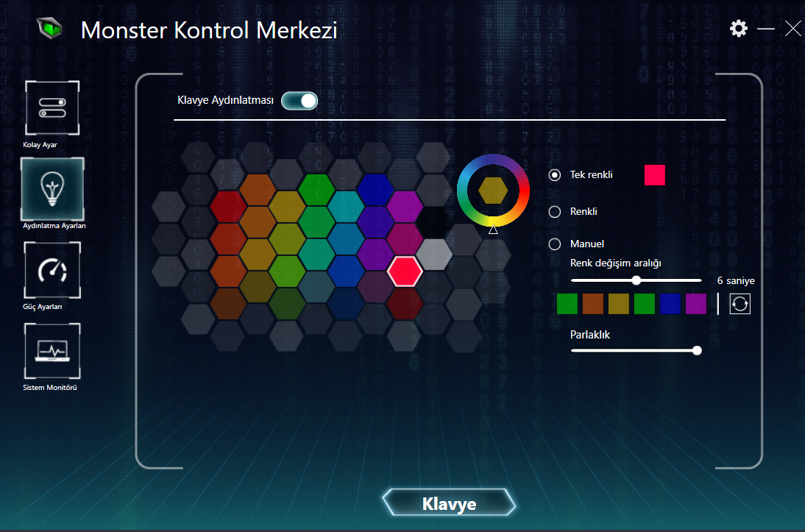
Task: Select the purple preset swatch
Action: coord(695,304)
